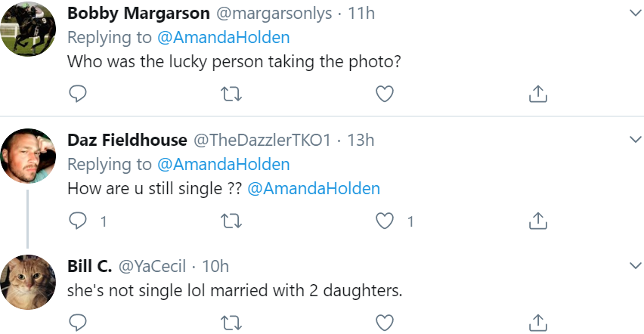Viewport: 644px width, 334px height.
Task: Like Bill C.'s not single tweet
Action: [x=385, y=323]
